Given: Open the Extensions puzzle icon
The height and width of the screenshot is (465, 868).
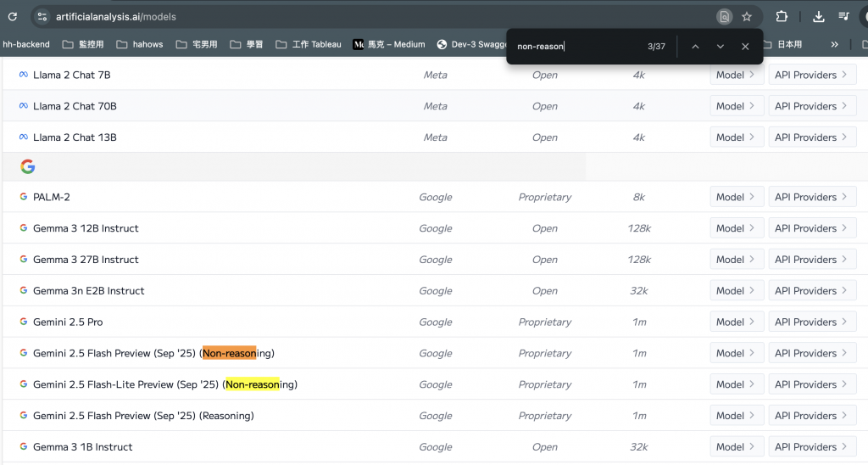Looking at the screenshot, I should click(782, 17).
